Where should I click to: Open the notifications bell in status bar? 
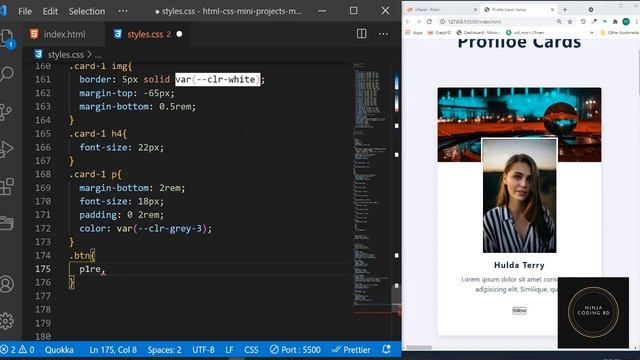(386, 349)
